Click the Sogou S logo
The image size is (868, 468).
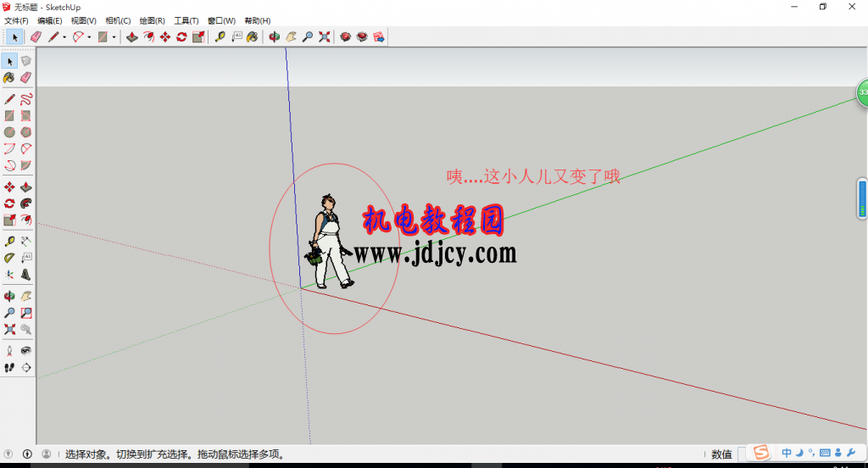(761, 453)
